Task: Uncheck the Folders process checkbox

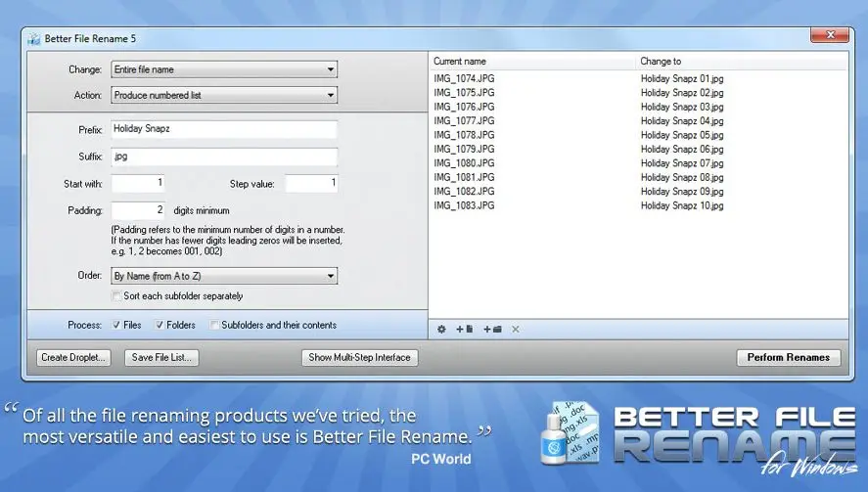Action: [160, 325]
